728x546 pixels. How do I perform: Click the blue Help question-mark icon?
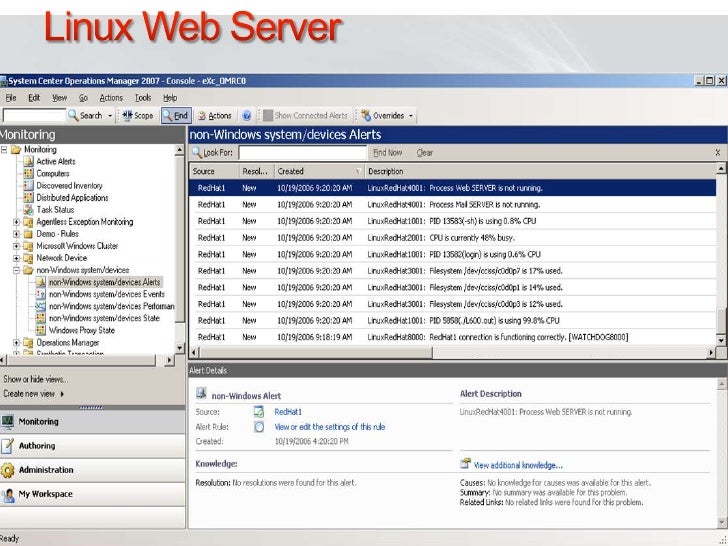(x=247, y=116)
